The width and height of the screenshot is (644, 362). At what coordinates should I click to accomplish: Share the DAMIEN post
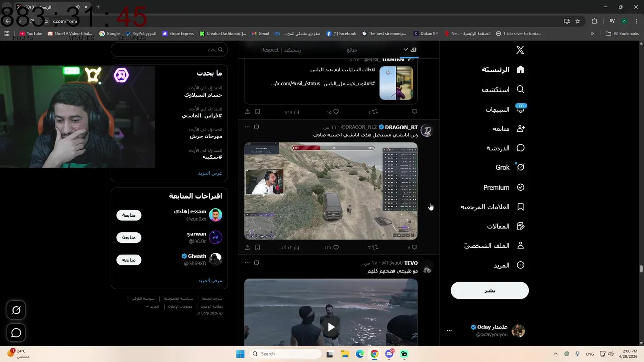click(x=247, y=112)
